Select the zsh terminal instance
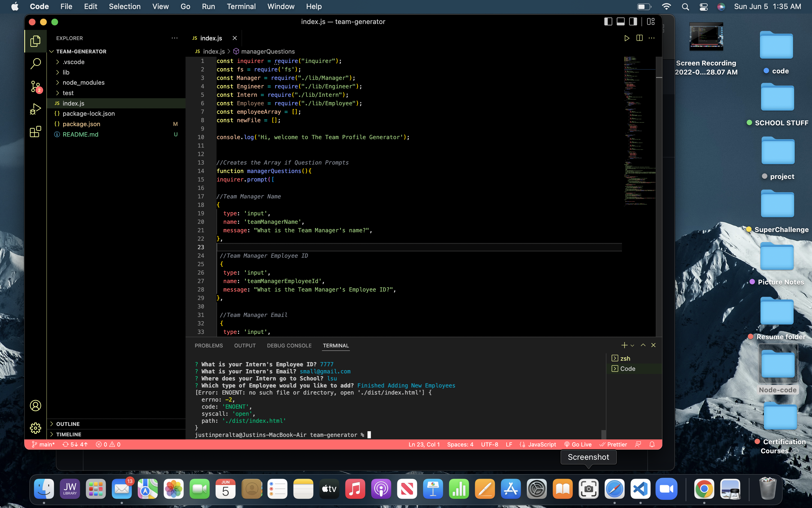812x508 pixels. (x=634, y=358)
